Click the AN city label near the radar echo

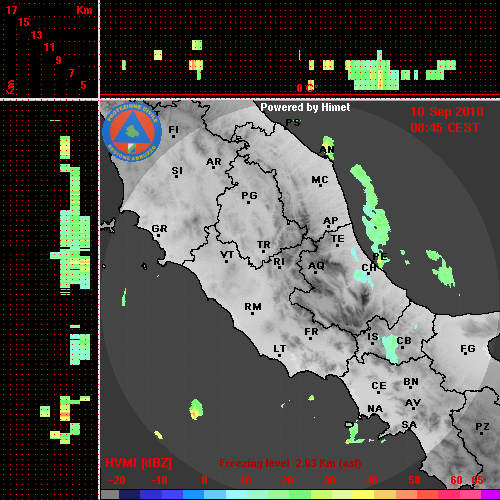tap(327, 150)
